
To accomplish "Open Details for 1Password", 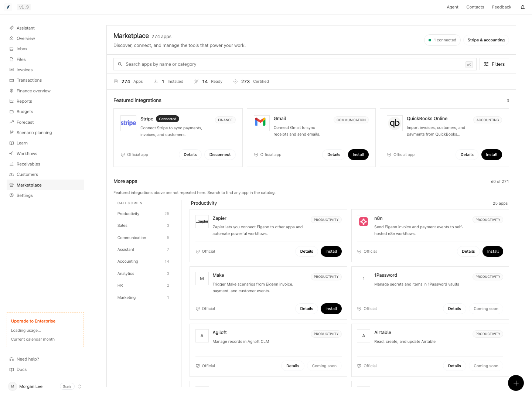I will click(454, 308).
